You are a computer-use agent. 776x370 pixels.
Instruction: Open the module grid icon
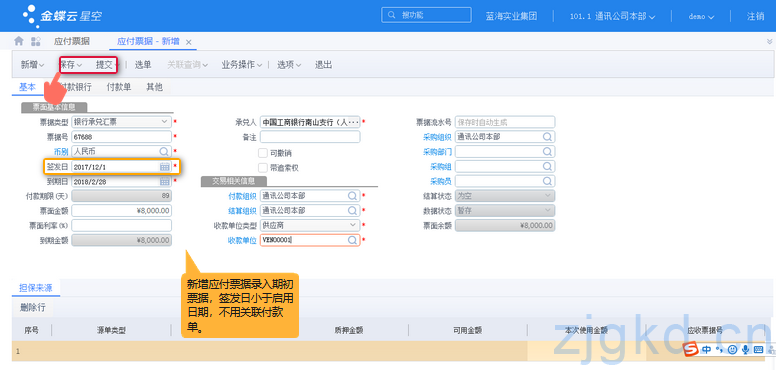(x=36, y=42)
